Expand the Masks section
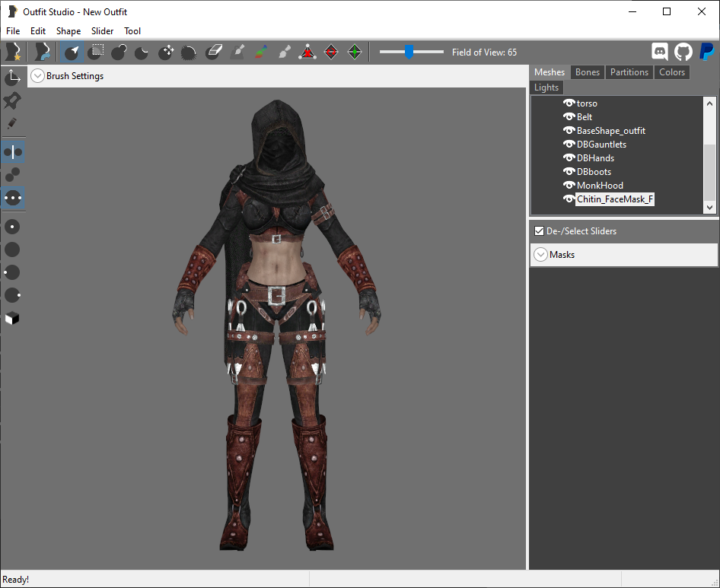 coord(541,255)
